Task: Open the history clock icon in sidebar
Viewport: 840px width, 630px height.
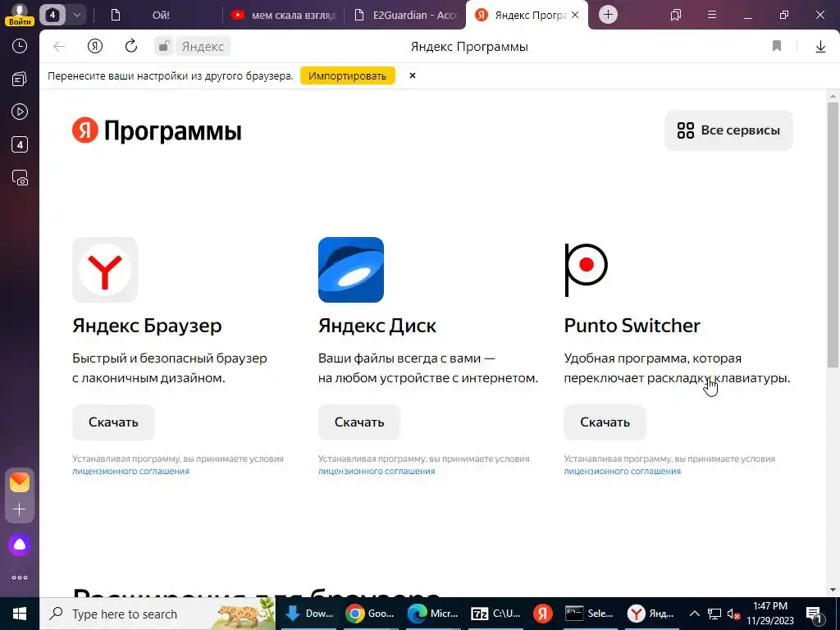Action: pos(20,46)
